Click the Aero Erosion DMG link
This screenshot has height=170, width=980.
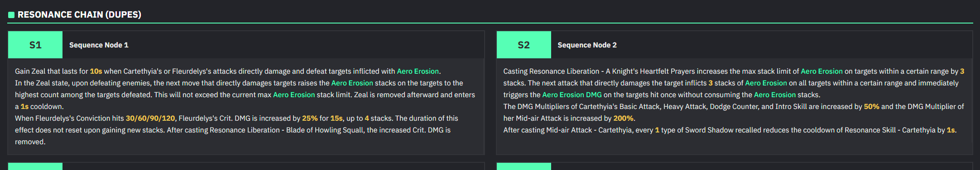[572, 94]
